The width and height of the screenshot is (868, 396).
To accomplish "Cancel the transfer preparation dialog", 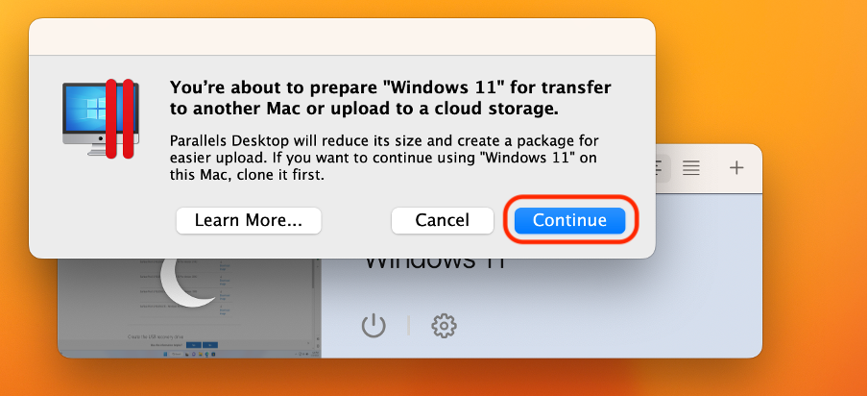I will (x=442, y=220).
